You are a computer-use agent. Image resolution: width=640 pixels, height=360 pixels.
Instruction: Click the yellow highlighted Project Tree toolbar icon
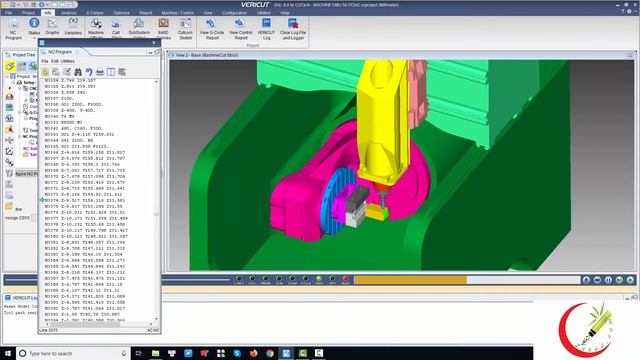pos(10,66)
